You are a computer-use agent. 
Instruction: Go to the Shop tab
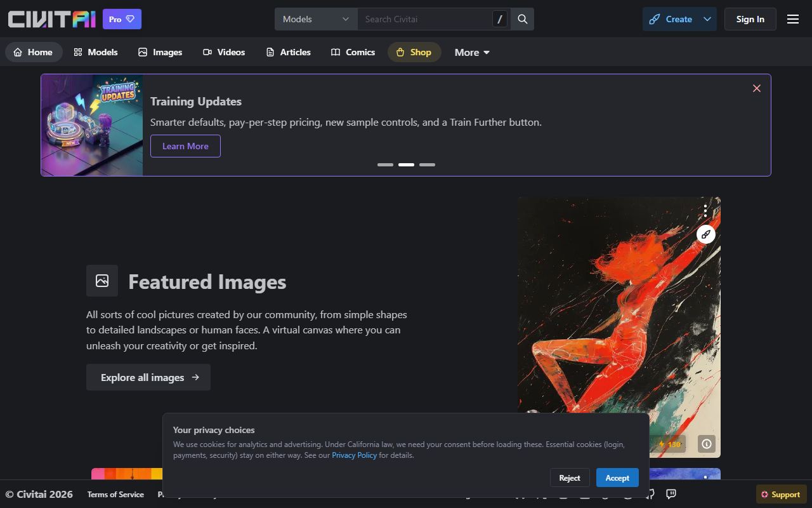(x=414, y=52)
